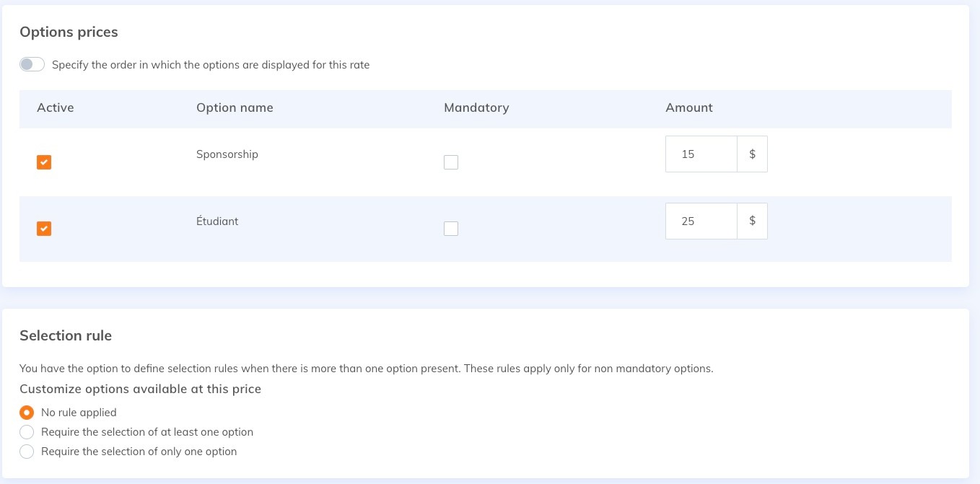
Task: Click the "Options prices" section heading
Action: point(69,32)
